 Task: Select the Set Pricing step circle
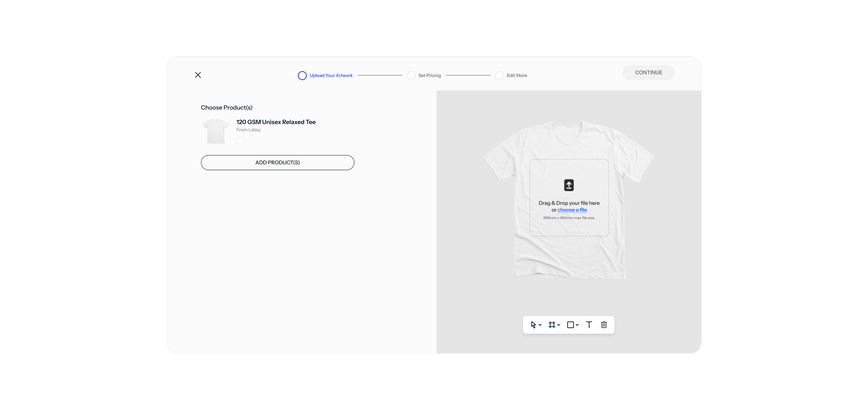411,75
